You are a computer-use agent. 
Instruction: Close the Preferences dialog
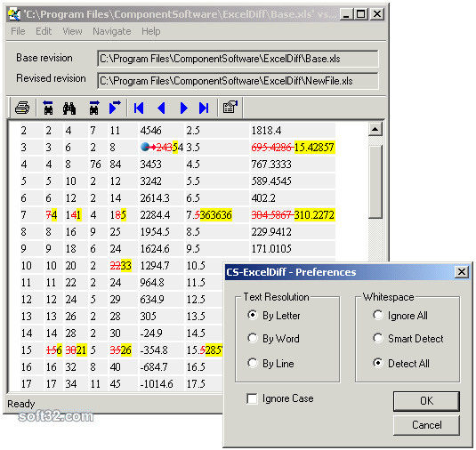pos(462,271)
